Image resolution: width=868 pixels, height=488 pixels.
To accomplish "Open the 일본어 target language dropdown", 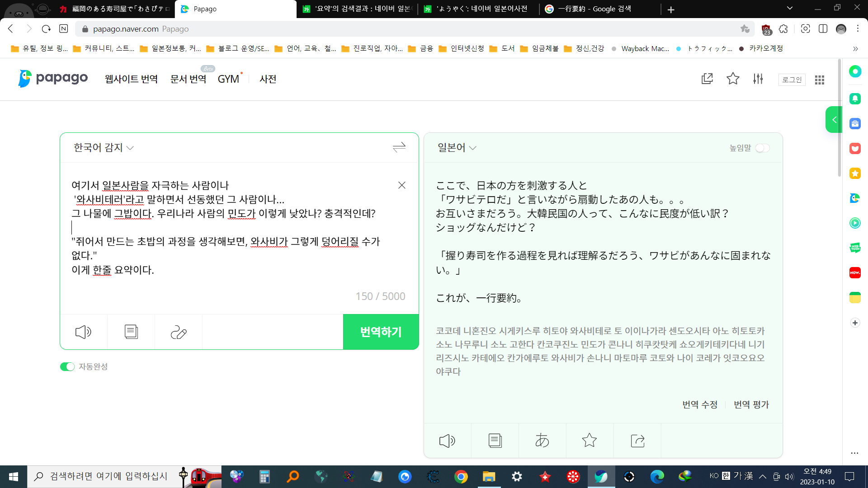I will point(457,148).
